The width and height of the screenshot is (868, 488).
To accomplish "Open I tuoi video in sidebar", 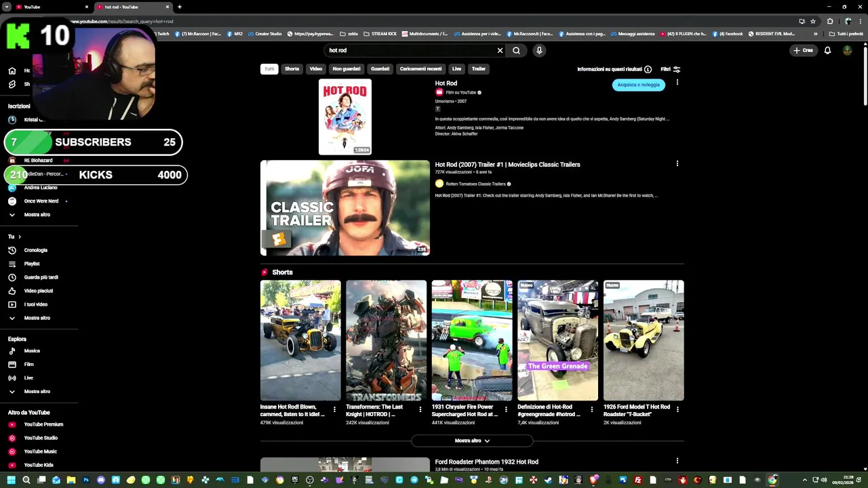I will (37, 304).
